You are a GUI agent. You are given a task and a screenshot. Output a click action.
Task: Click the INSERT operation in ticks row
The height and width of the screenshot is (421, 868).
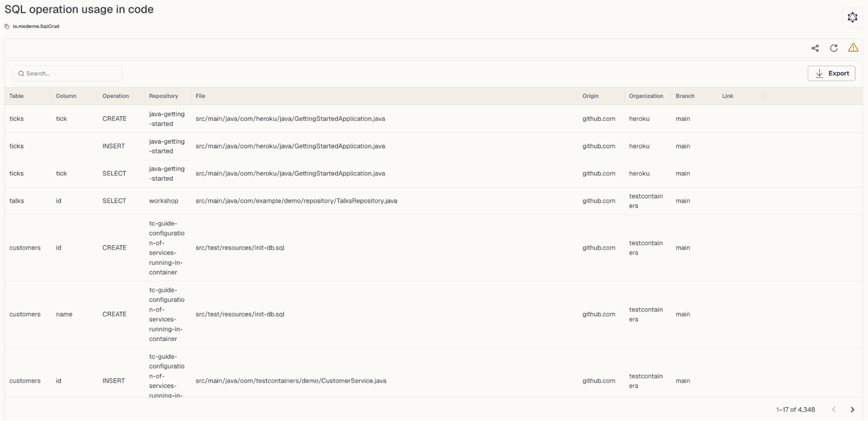(x=113, y=146)
